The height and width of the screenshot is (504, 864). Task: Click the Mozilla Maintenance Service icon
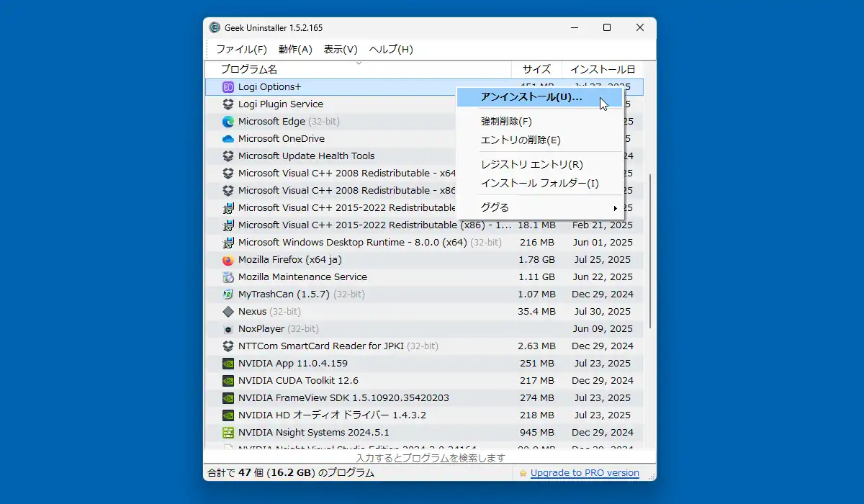[x=228, y=277]
